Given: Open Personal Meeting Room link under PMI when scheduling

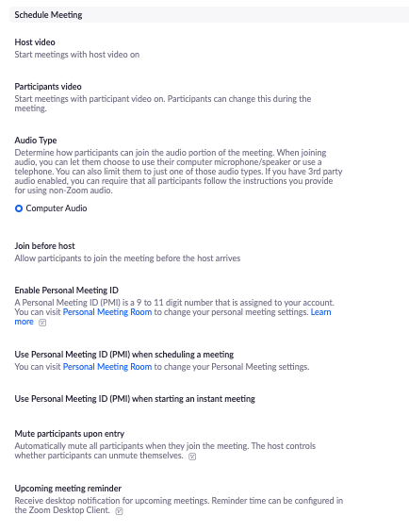Looking at the screenshot, I should pos(107,366).
